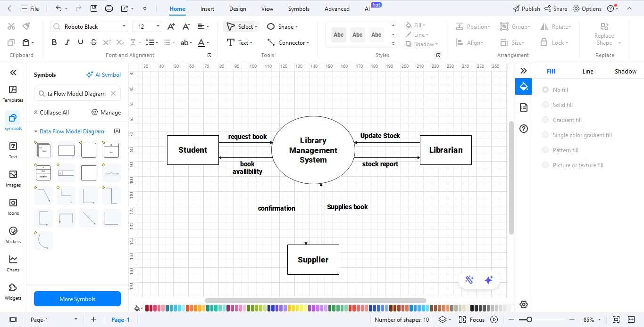Screen dimensions: 644x327
Task: Open the Widgets sidebar panel
Action: [13, 292]
